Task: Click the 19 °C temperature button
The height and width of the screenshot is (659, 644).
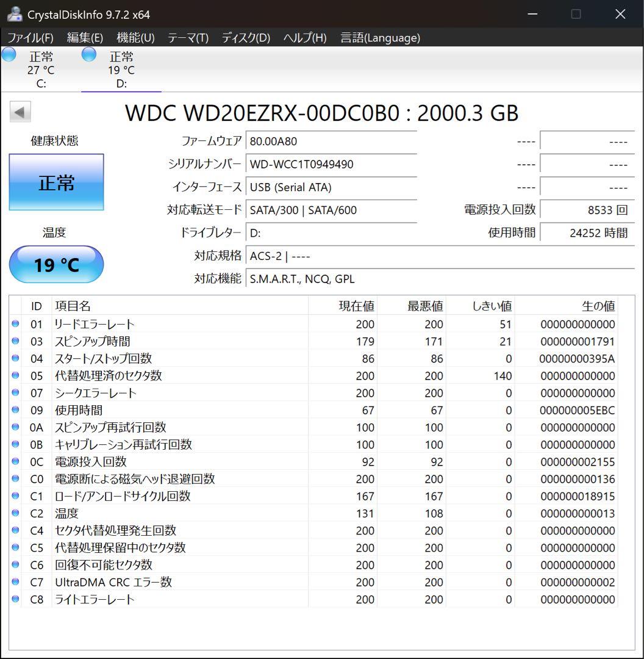Action: pos(56,264)
